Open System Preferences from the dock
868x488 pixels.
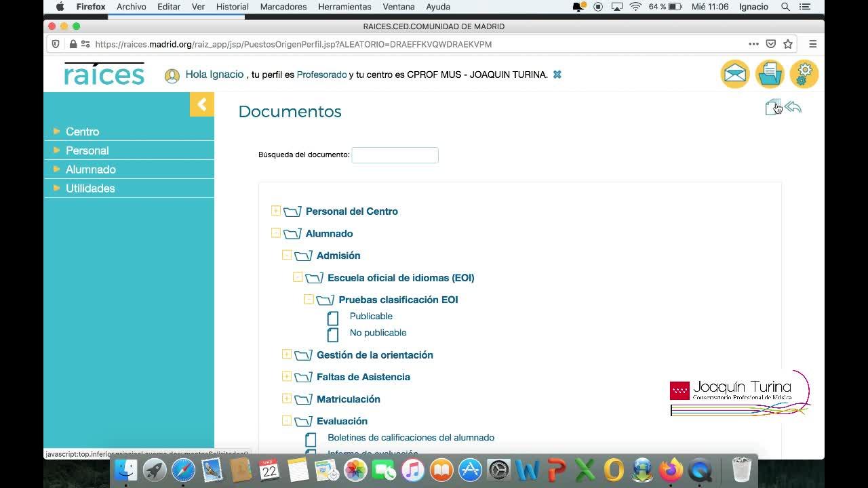[x=498, y=470]
